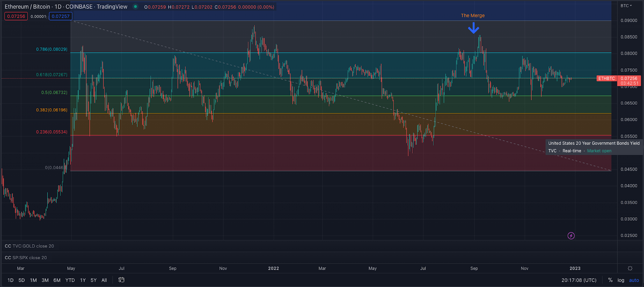Click the 0.786(0.08029) Fibonacci label
Screen dimensions: 644x287
[52, 49]
